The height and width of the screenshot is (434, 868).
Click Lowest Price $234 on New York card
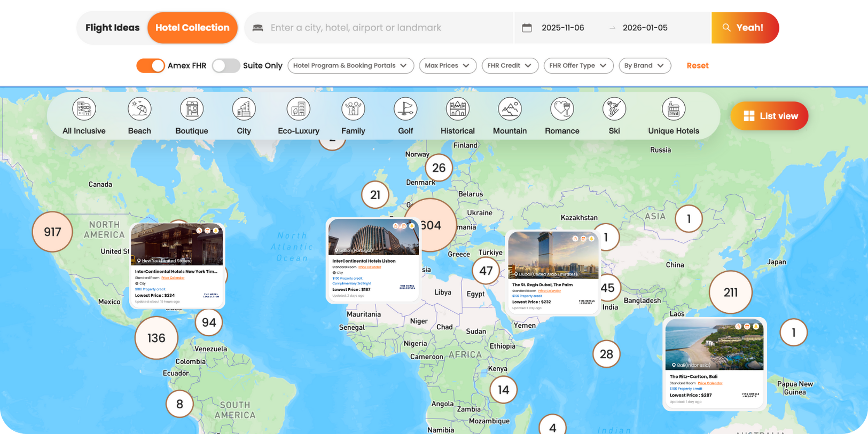155,295
